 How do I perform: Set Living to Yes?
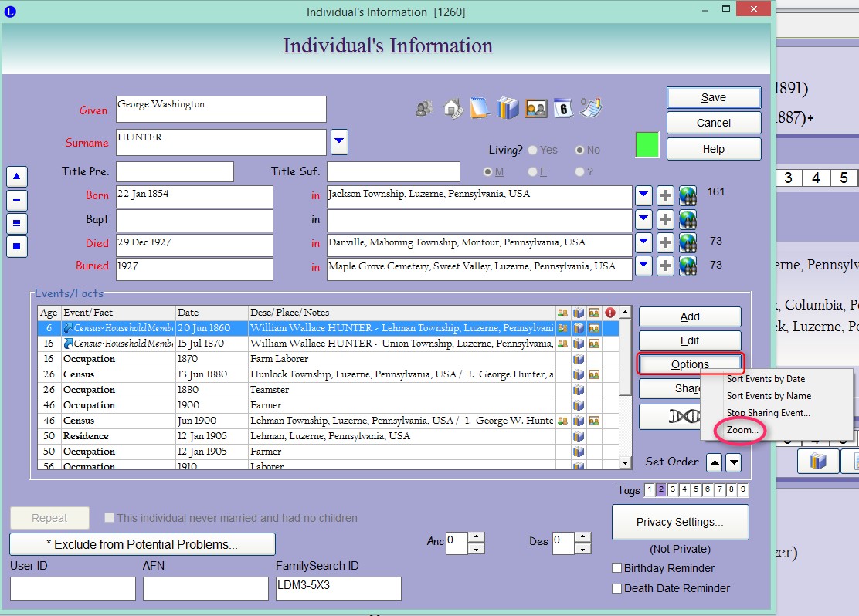[532, 150]
